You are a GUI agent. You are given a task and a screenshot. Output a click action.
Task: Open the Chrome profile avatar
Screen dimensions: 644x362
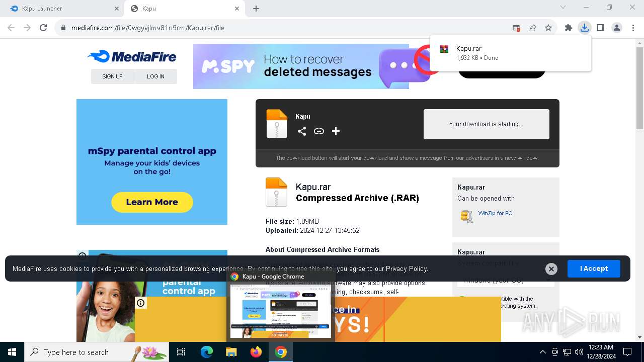[617, 28]
